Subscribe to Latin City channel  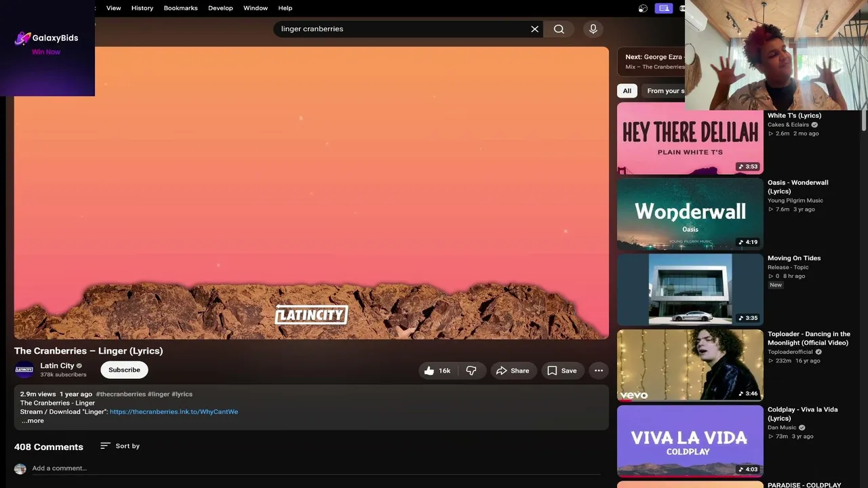[x=124, y=370]
